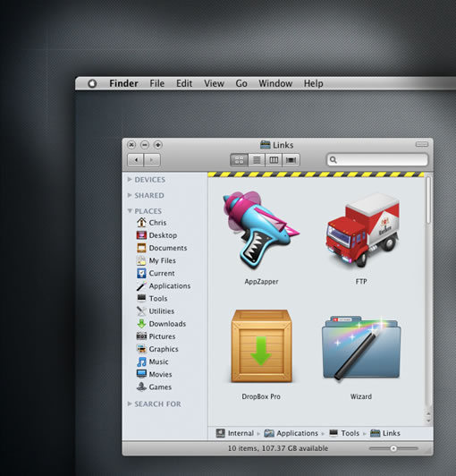456x476 pixels.
Task: Open the Edit menu
Action: (x=184, y=83)
